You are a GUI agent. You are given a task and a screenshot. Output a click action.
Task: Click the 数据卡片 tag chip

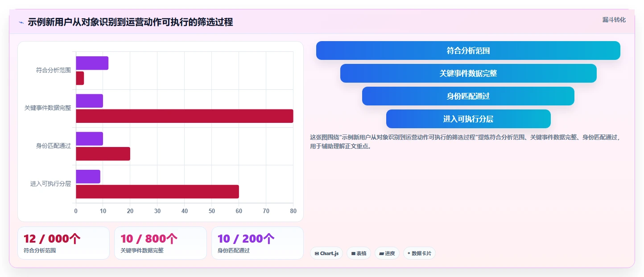pos(419,253)
